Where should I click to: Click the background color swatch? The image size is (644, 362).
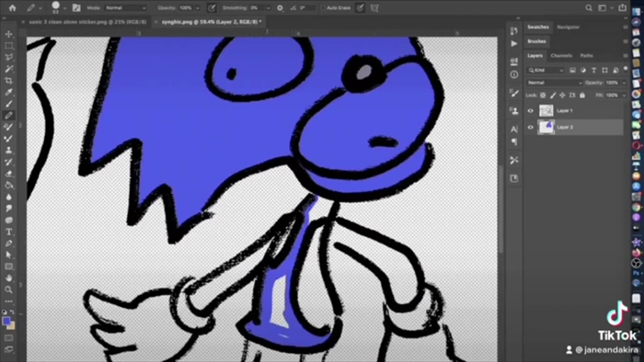(12, 326)
